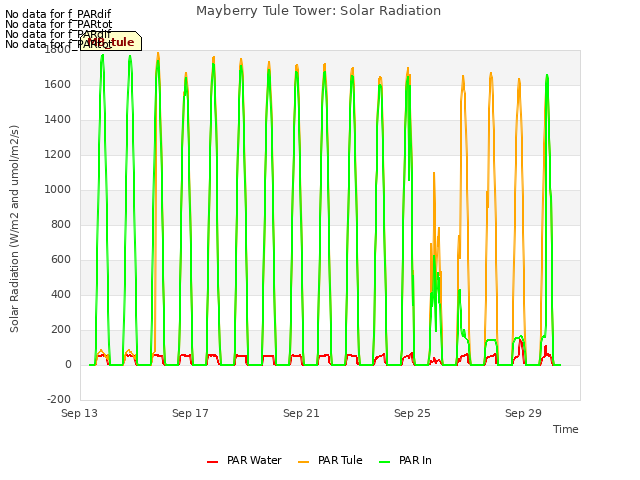The width and height of the screenshot is (640, 480).
Task: Click the 200 y-axis tick label
Action: (61, 330)
